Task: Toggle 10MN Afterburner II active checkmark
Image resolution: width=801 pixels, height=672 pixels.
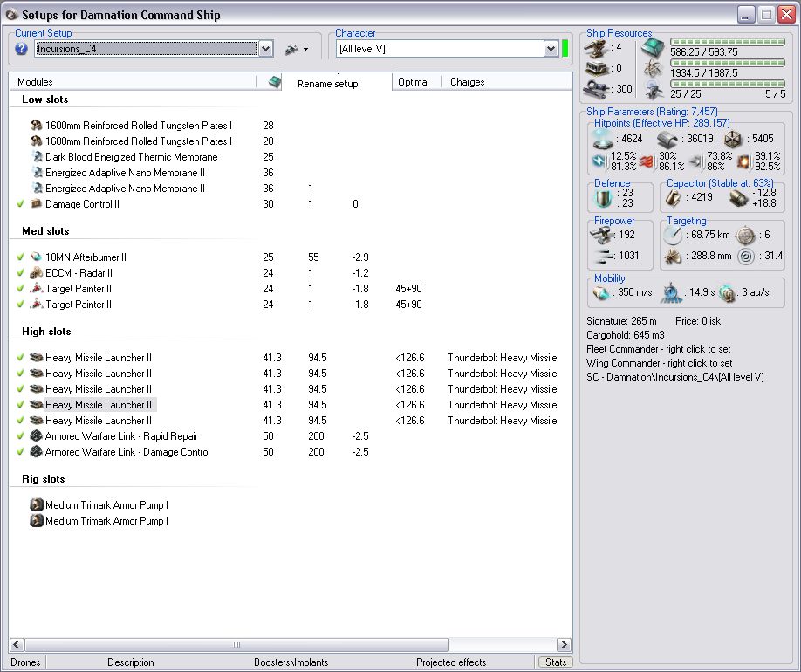Action: point(20,257)
